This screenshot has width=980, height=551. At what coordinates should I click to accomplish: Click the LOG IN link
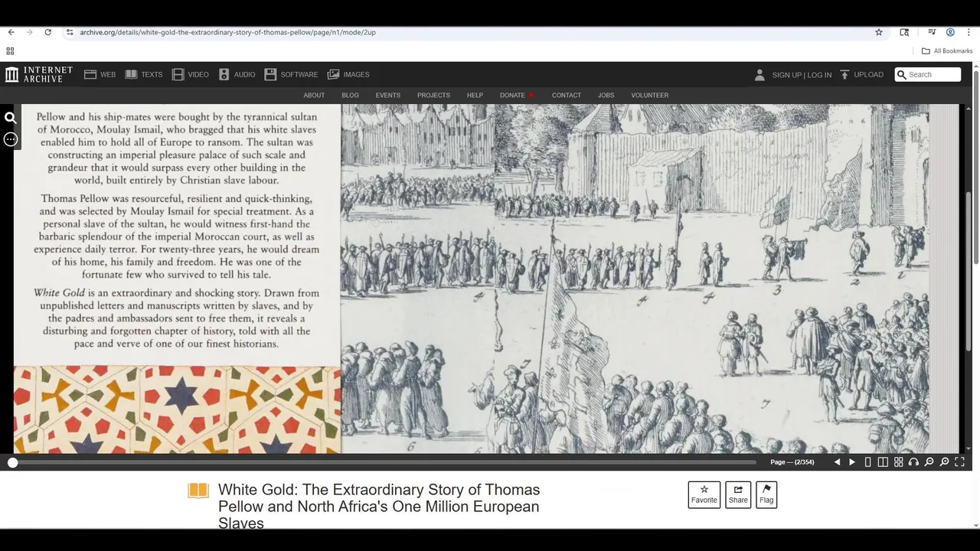click(x=819, y=75)
